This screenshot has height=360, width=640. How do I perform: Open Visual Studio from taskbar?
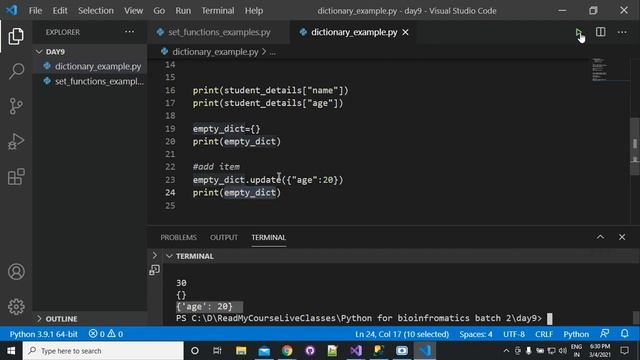click(x=356, y=351)
